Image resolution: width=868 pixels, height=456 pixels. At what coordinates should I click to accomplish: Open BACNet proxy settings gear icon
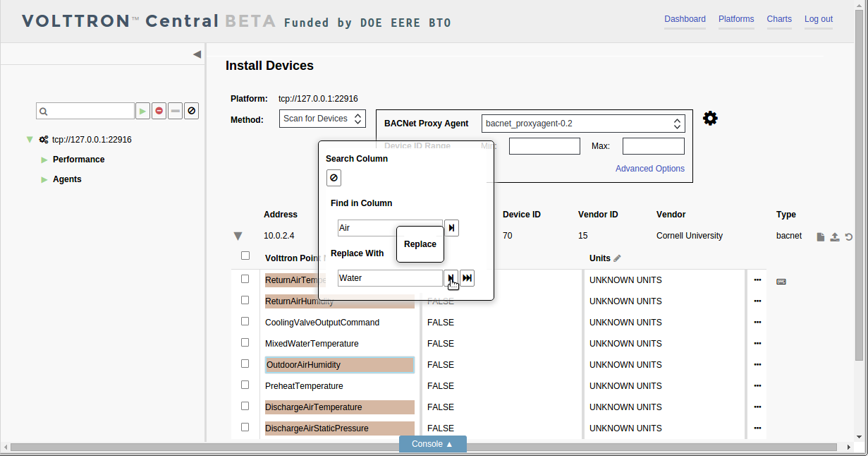[711, 119]
